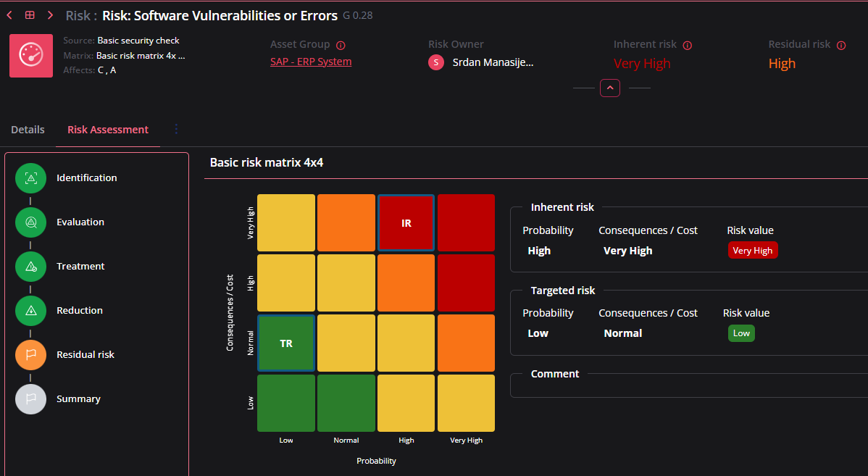Viewport: 868px width, 476px height.
Task: Click the Inherent risk info icon in header
Action: pos(688,45)
